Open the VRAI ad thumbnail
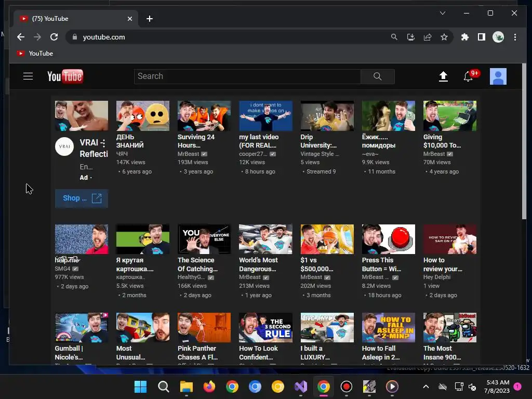The image size is (532, 399). coord(82,116)
